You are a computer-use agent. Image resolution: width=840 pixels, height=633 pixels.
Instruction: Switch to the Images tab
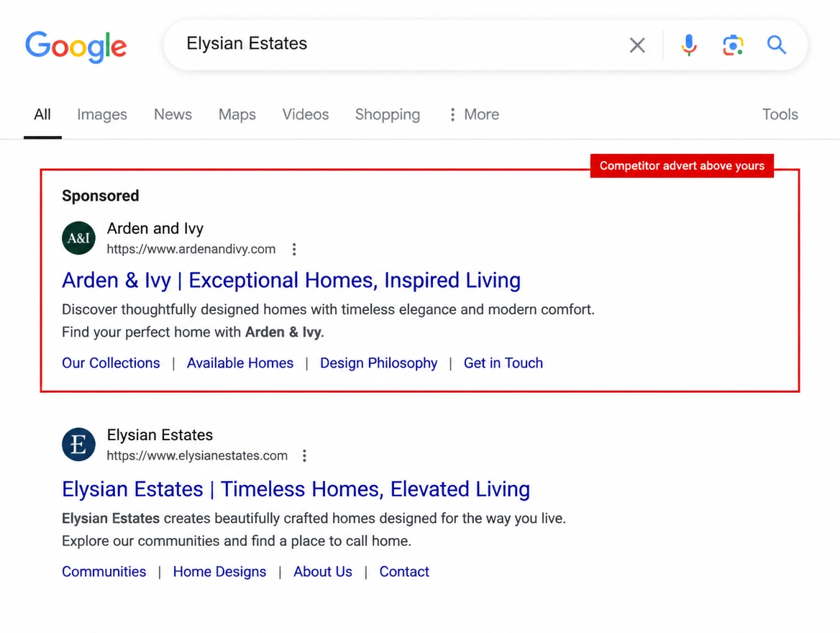click(x=102, y=114)
